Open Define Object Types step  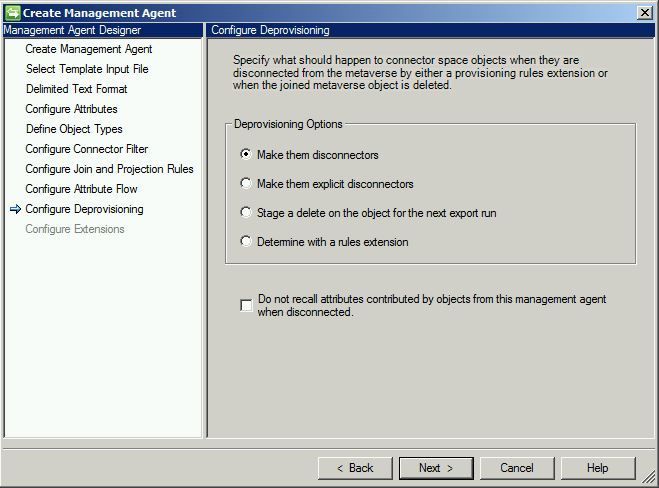pos(74,129)
